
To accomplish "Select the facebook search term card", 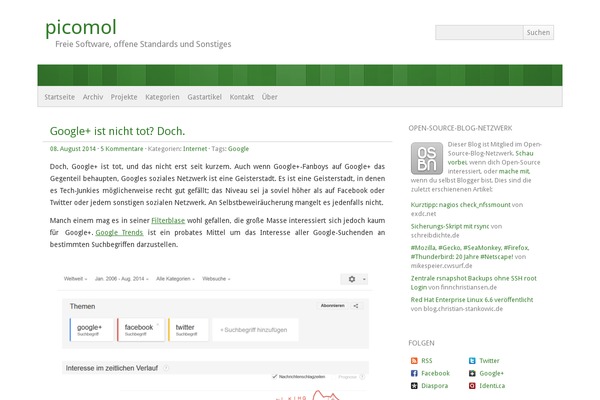I will (x=140, y=330).
